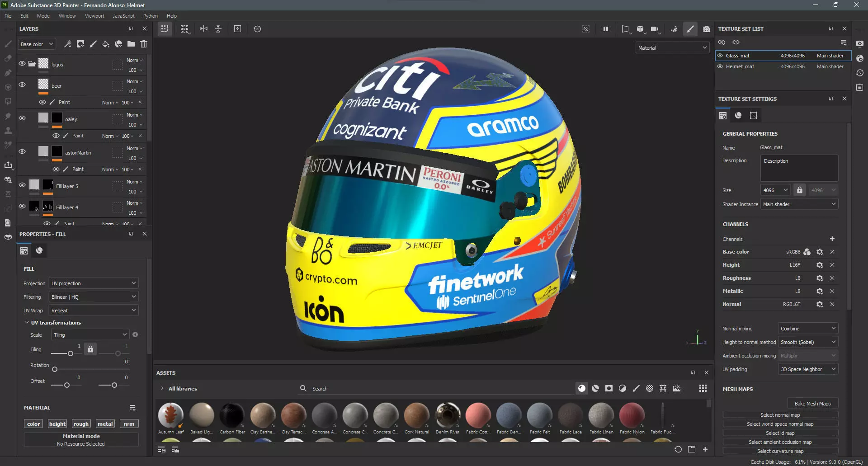Click Select normal map button

point(780,415)
